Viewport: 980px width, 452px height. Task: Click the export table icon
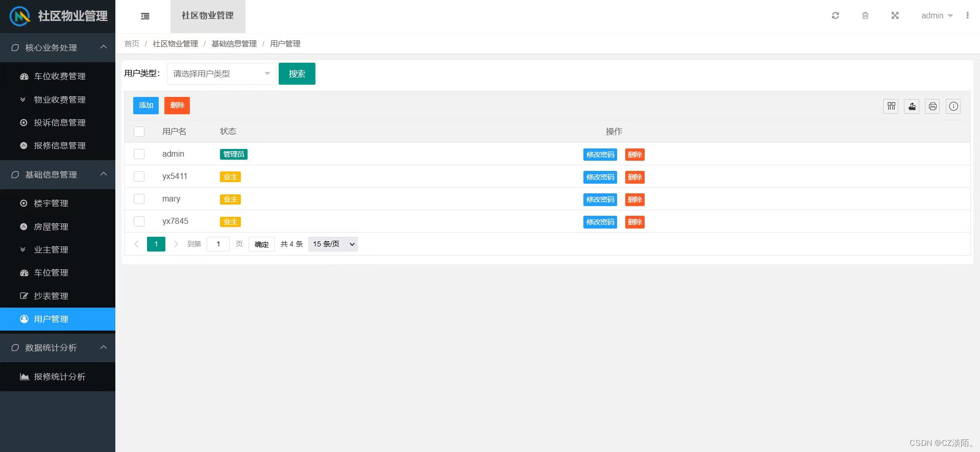912,106
